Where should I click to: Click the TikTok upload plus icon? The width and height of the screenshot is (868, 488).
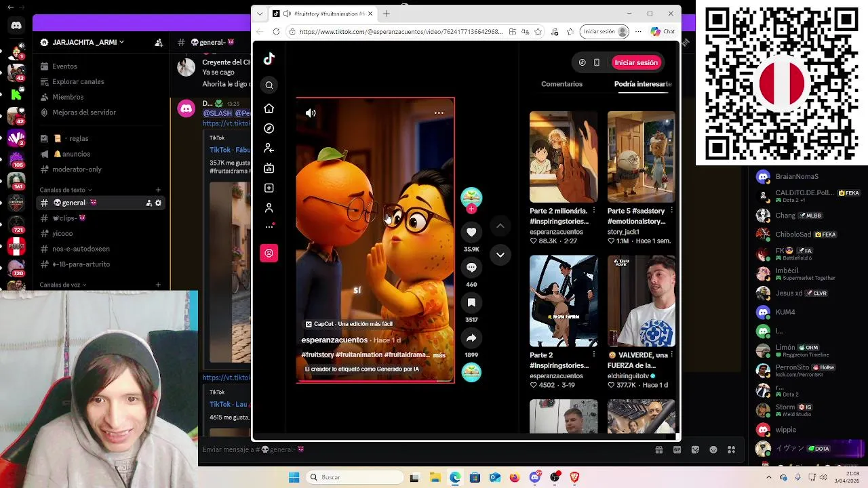click(x=269, y=188)
